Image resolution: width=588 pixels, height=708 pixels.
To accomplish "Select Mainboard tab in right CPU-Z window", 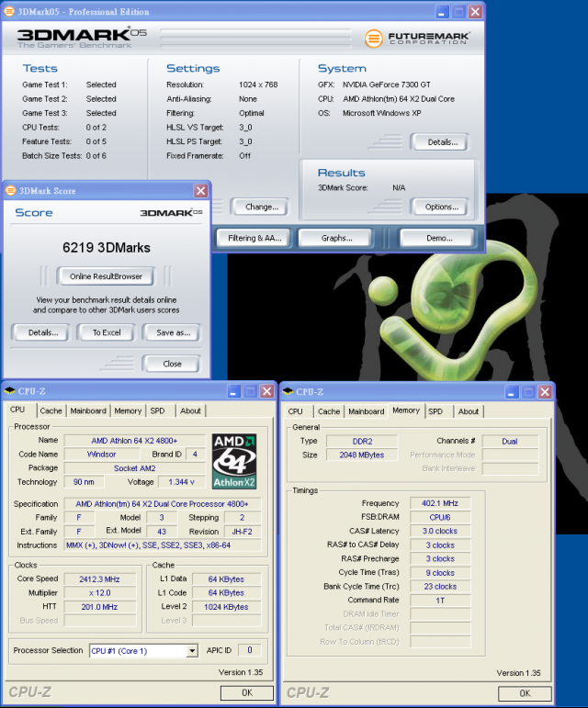I will point(367,411).
